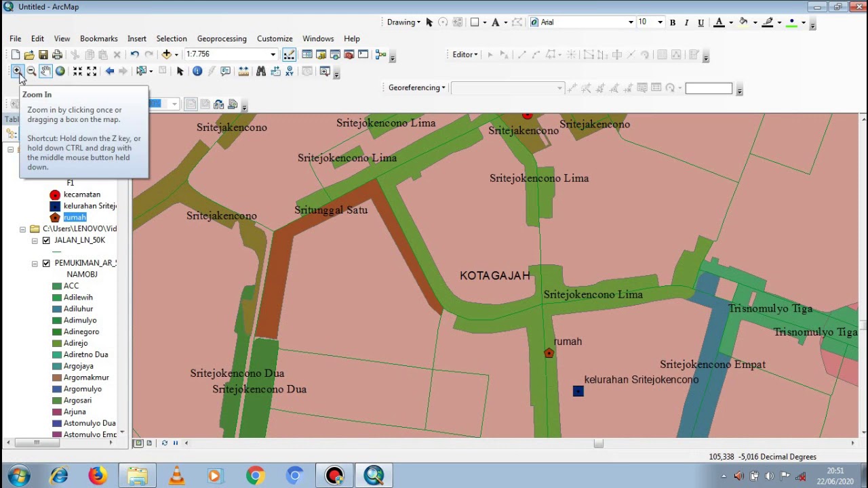
Task: Open the Windows Start menu
Action: click(x=18, y=476)
